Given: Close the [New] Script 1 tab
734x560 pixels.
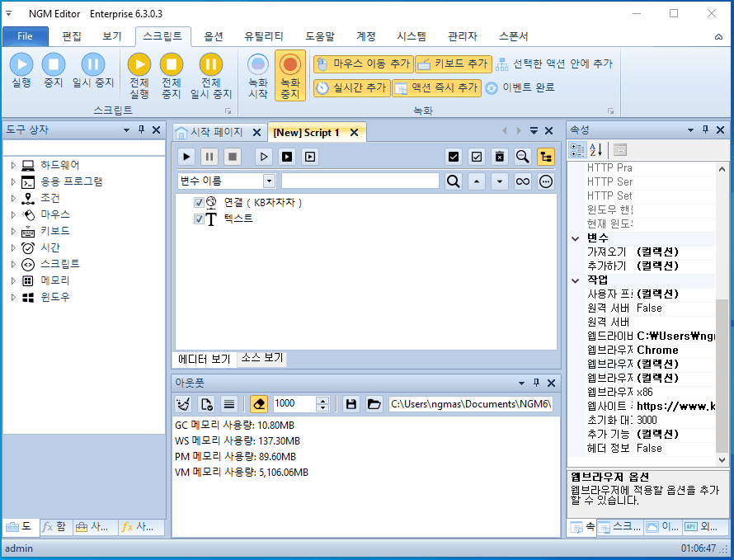Looking at the screenshot, I should 355,133.
